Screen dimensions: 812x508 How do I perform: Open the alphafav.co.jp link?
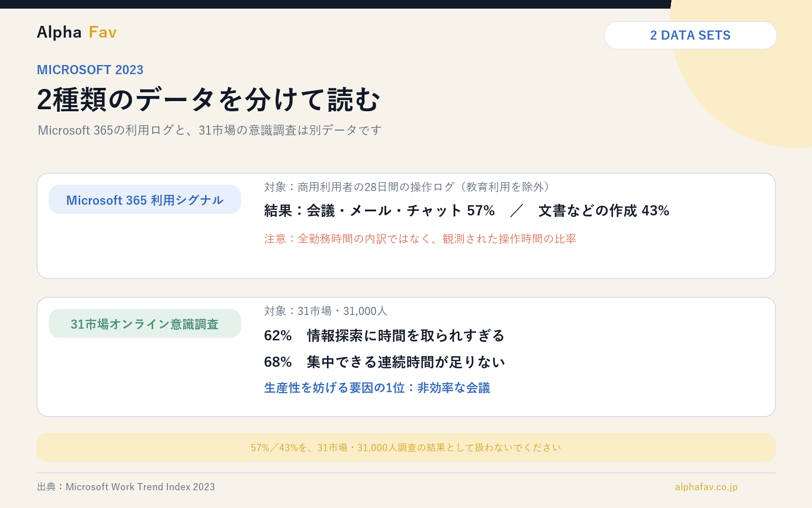[706, 487]
